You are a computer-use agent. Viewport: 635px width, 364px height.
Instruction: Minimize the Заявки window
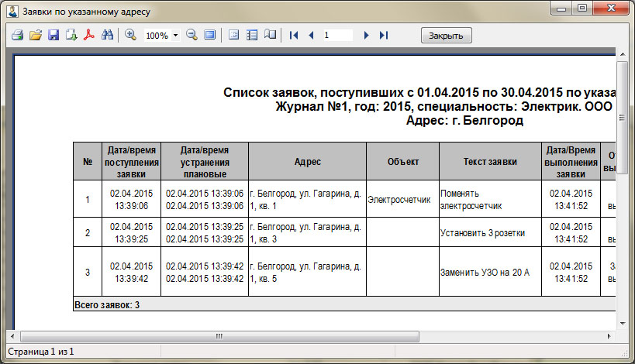tap(561, 8)
